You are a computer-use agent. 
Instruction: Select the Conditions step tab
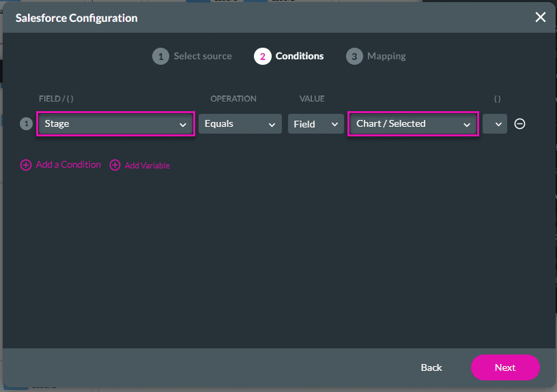289,56
